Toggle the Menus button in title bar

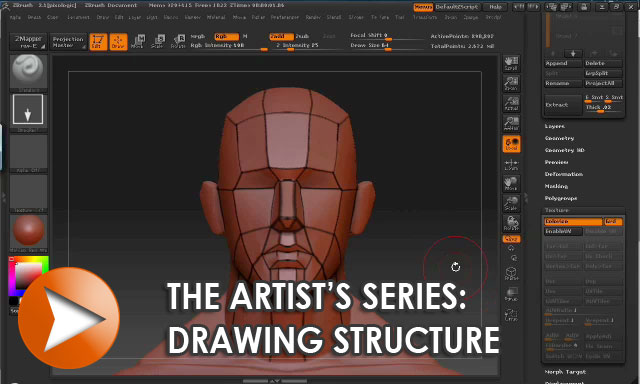click(x=423, y=7)
